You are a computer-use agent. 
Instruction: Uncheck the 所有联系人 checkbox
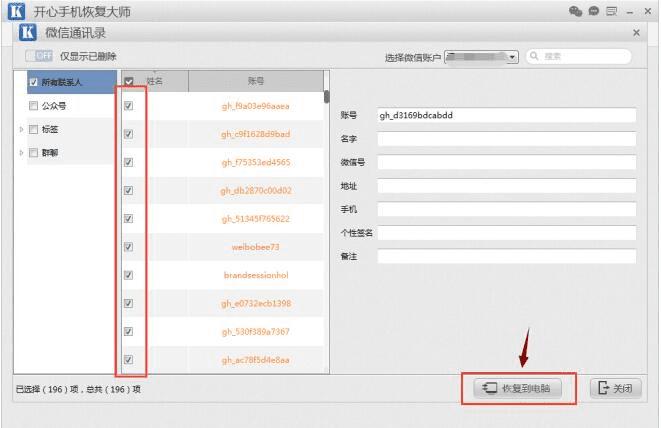[x=34, y=82]
